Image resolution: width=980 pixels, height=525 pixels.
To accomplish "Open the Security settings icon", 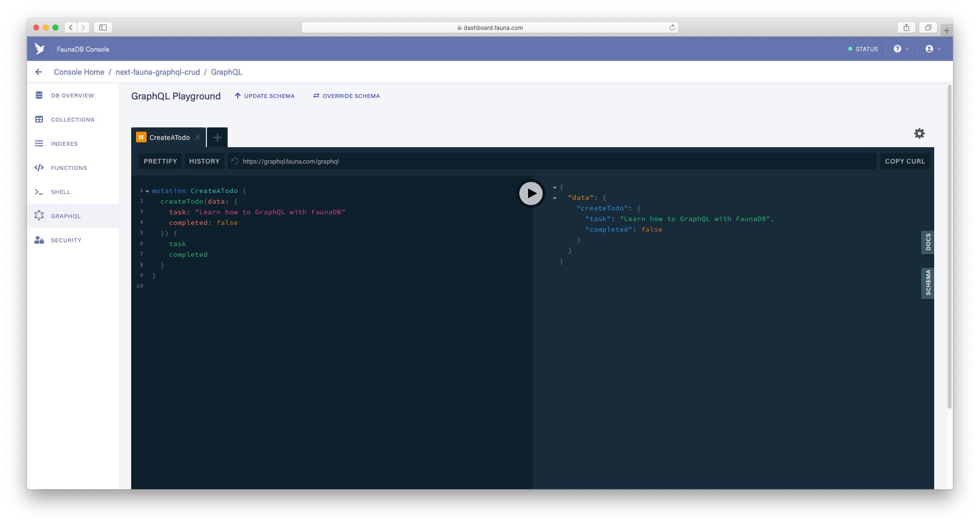I will click(x=39, y=240).
